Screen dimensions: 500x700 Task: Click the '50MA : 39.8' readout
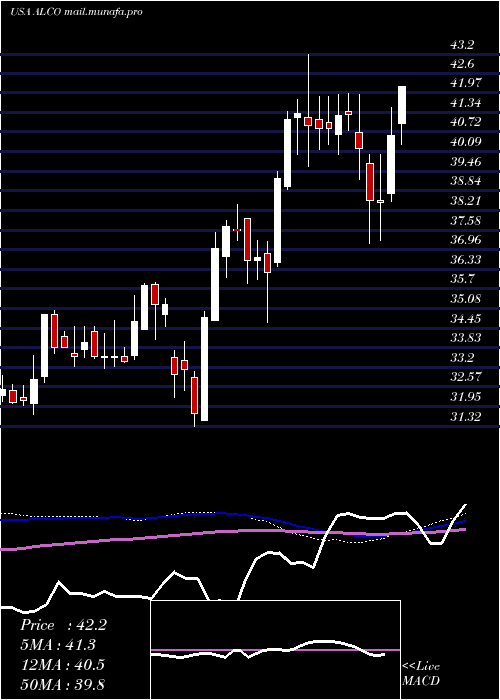(x=62, y=684)
